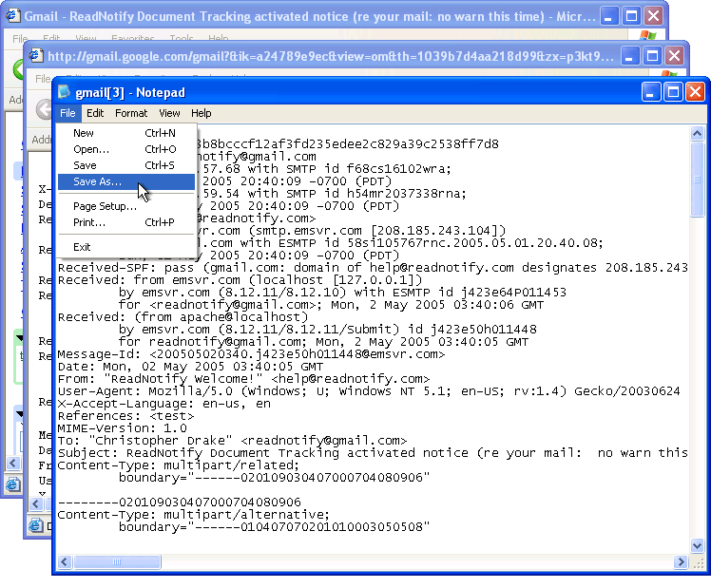
Task: Open the View menu in Notepad
Action: pos(169,113)
